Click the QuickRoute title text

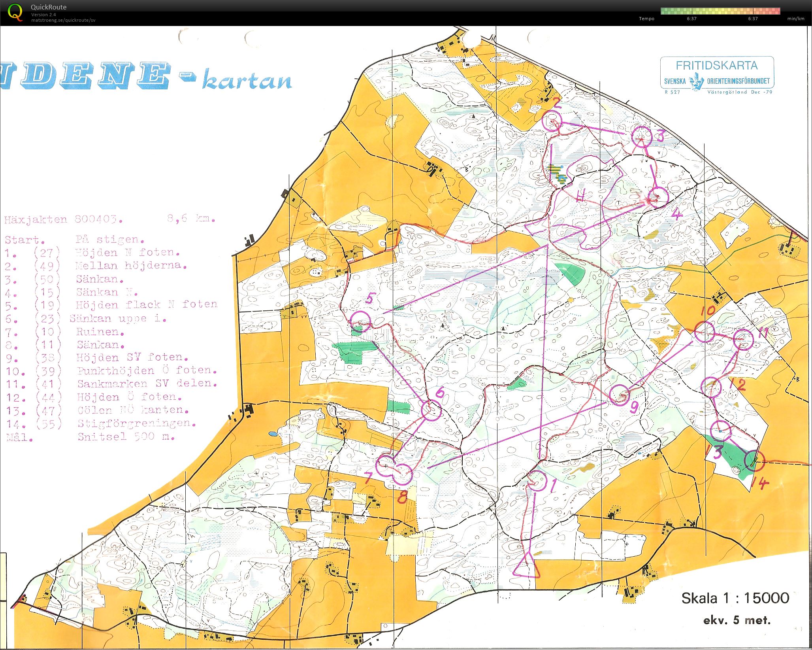[49, 7]
